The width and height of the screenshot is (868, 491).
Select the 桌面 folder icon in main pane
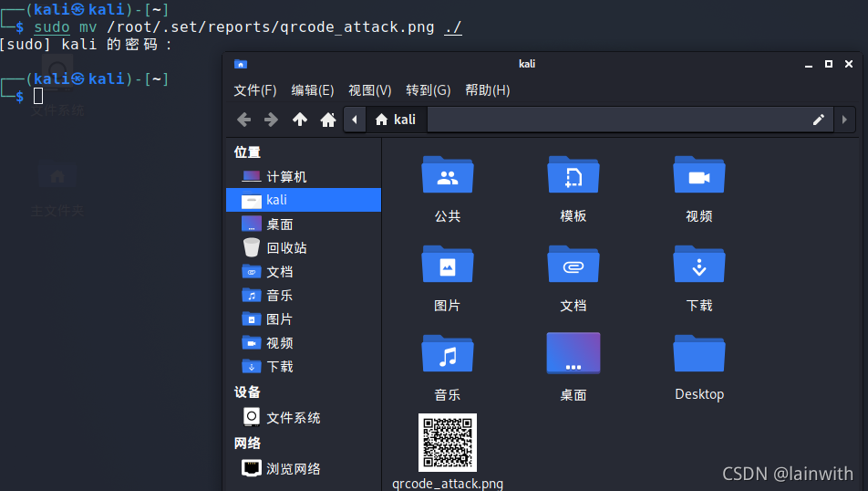coord(573,353)
